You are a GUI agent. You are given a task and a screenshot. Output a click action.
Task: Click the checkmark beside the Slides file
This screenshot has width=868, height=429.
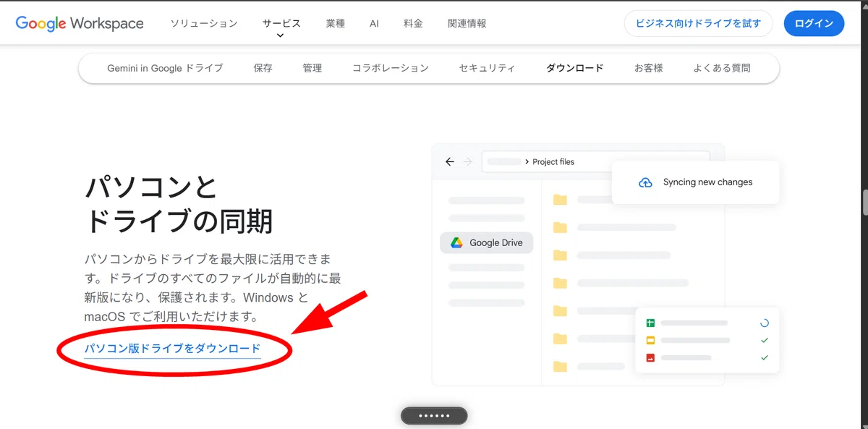click(x=765, y=341)
